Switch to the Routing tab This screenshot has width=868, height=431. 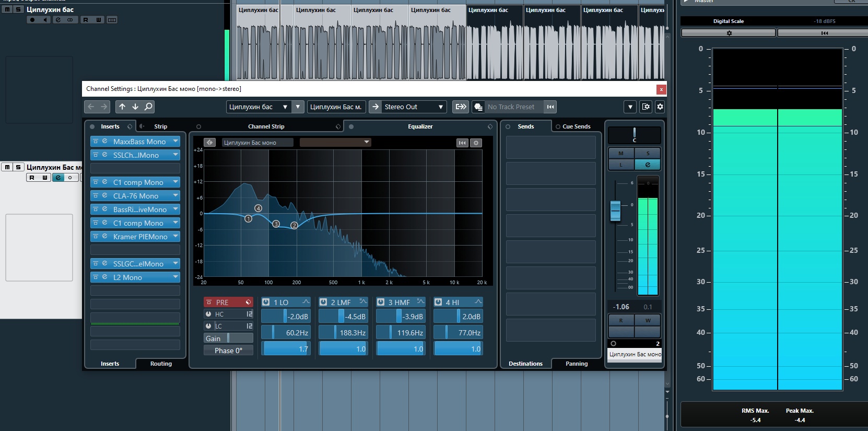[161, 364]
